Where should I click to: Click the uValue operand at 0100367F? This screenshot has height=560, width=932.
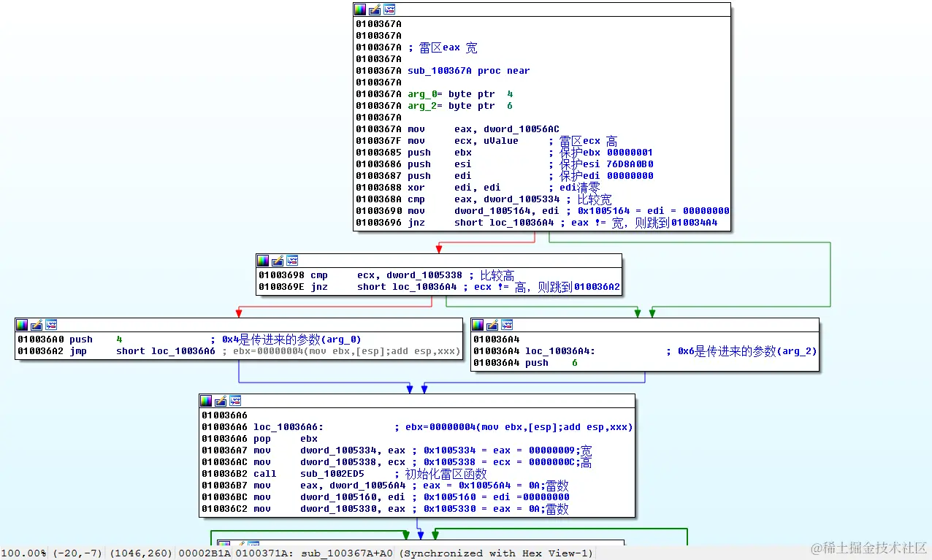pos(501,141)
